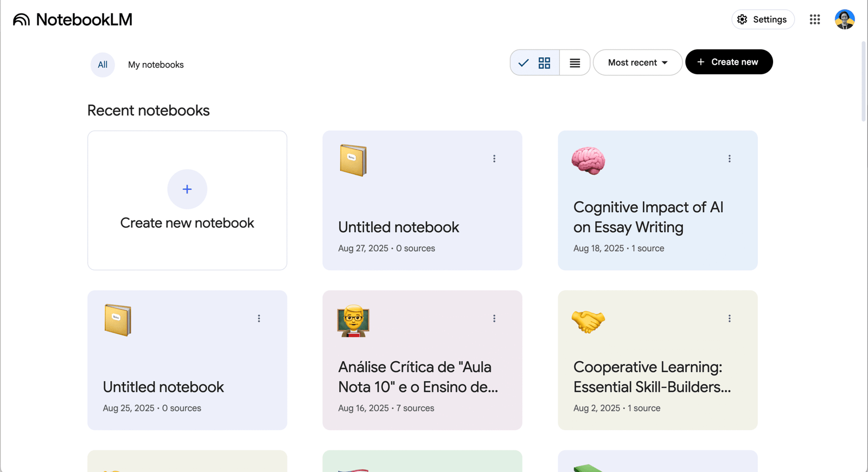Open the Google apps grid
Viewport: 868px width, 472px height.
click(814, 20)
